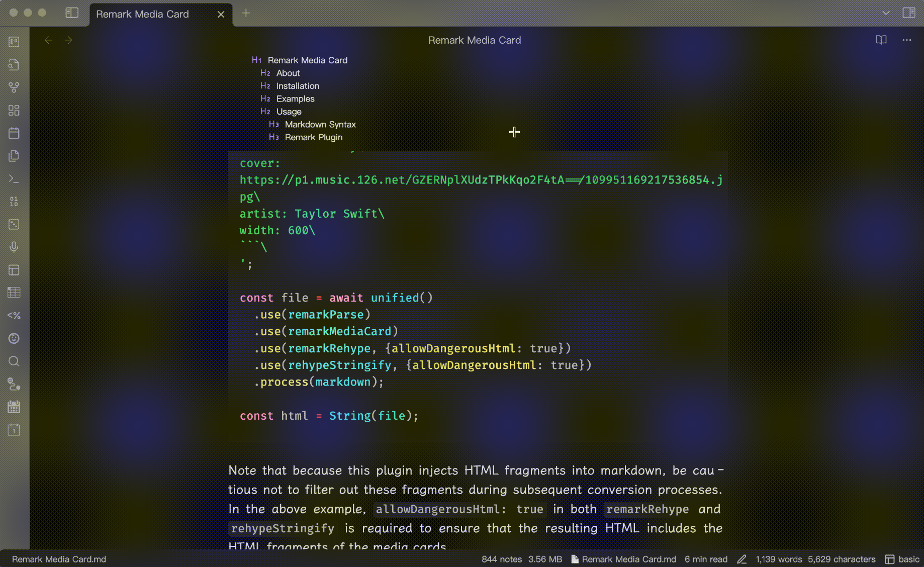
Task: Click the '5,629 characters' status entry
Action: pos(842,559)
